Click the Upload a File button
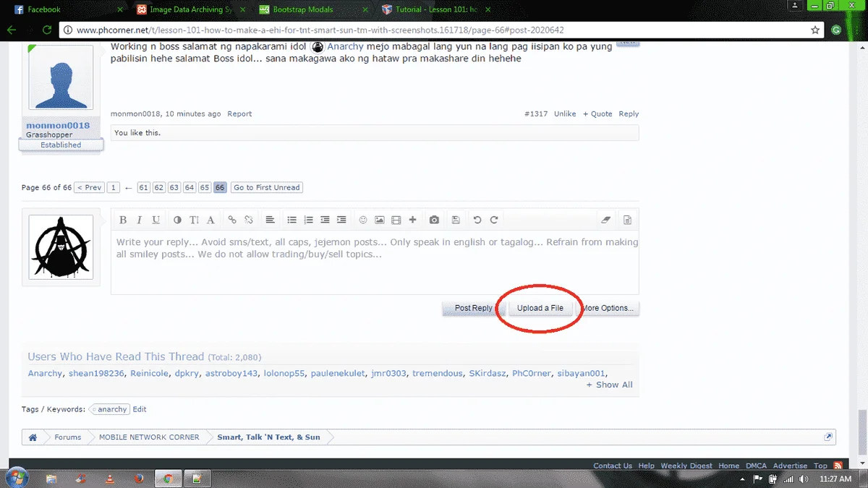 pyautogui.click(x=540, y=308)
